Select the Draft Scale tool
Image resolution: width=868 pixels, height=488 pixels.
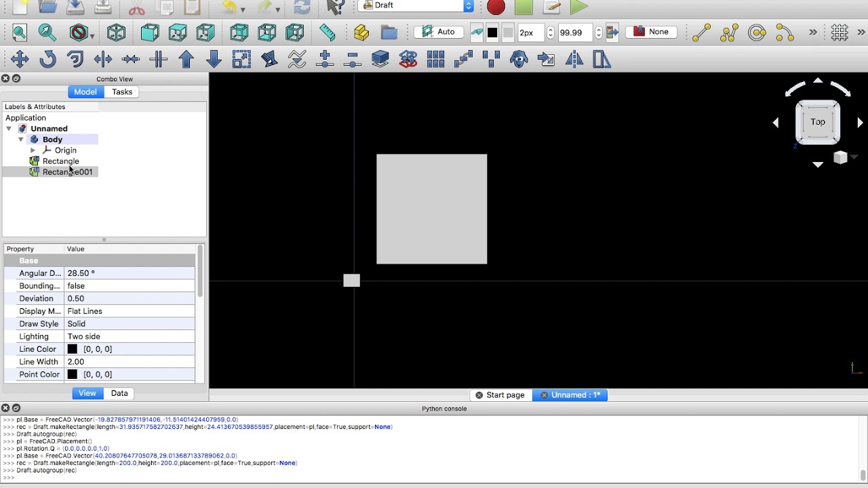click(x=242, y=60)
